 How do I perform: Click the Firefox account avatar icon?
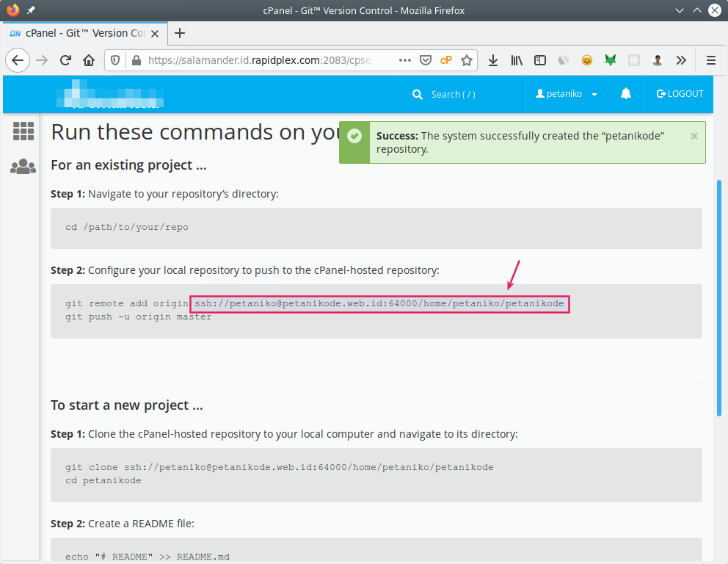tap(657, 60)
